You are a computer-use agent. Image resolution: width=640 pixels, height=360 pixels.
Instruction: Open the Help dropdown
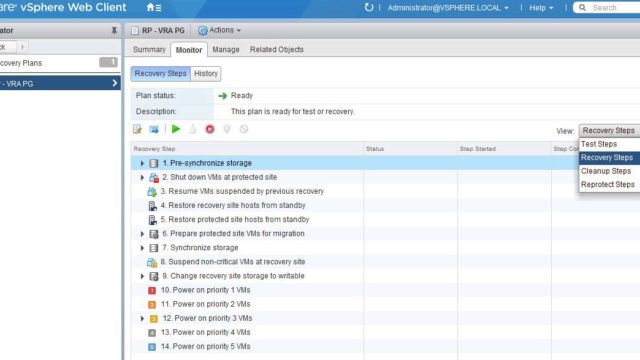point(541,8)
